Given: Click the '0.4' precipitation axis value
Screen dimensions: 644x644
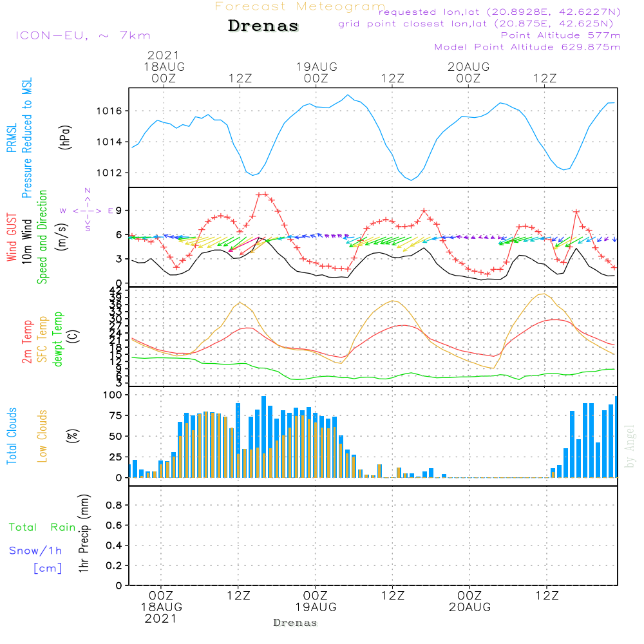Looking at the screenshot, I should point(114,546).
